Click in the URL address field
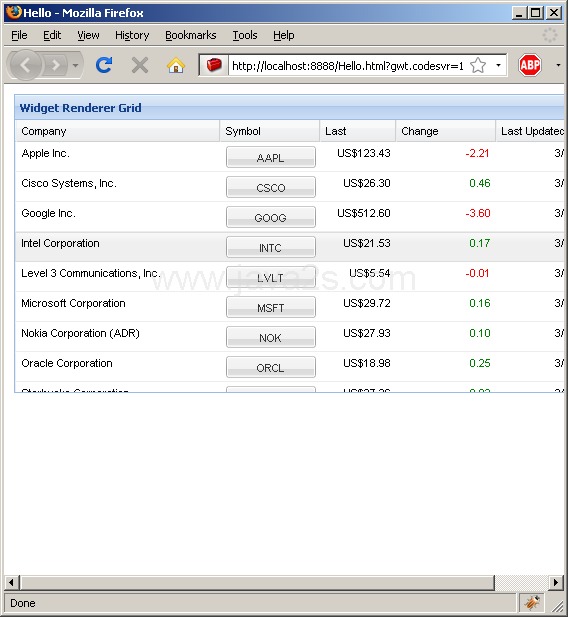The height and width of the screenshot is (617, 568). (x=348, y=66)
